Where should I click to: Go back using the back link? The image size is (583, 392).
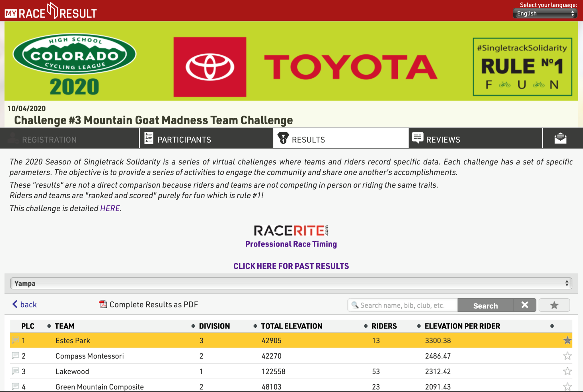pyautogui.click(x=24, y=304)
